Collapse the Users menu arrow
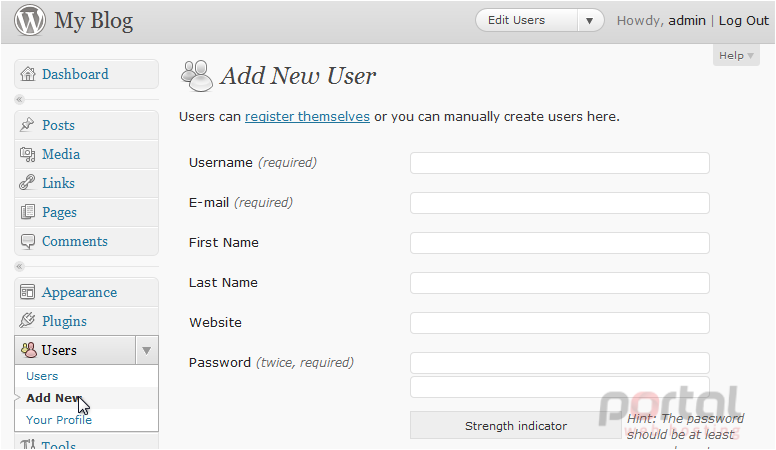The width and height of the screenshot is (776, 450). point(146,350)
